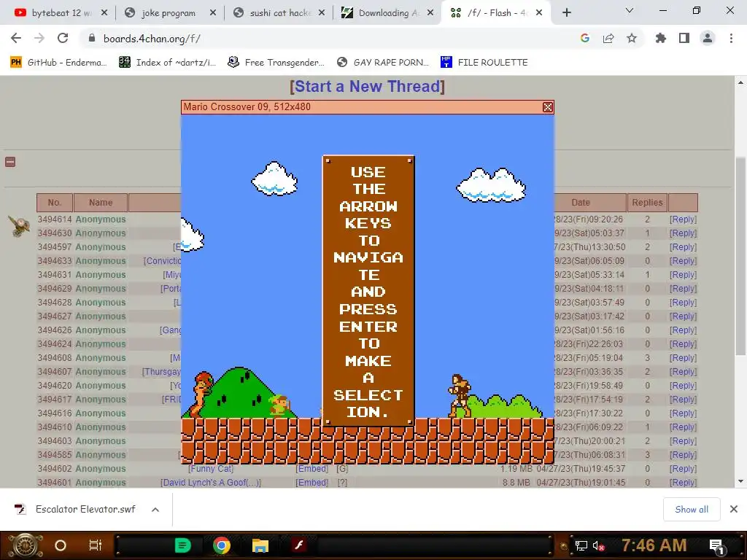This screenshot has height=560, width=747.
Task: Share this page via the share icon
Action: pyautogui.click(x=608, y=38)
